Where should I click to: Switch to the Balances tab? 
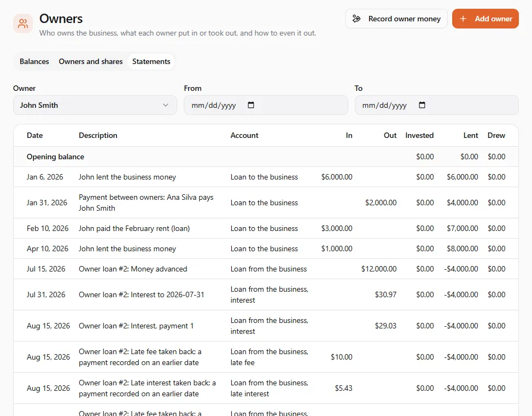[x=34, y=61]
